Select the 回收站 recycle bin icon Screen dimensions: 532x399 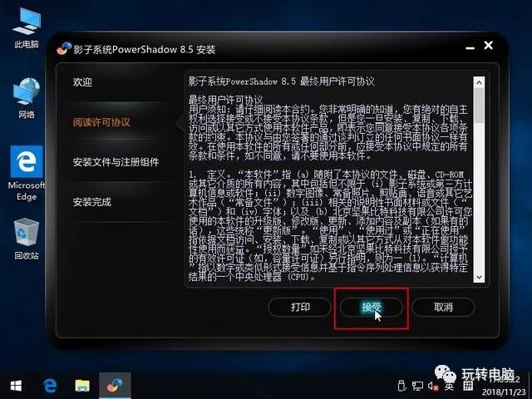pos(27,239)
